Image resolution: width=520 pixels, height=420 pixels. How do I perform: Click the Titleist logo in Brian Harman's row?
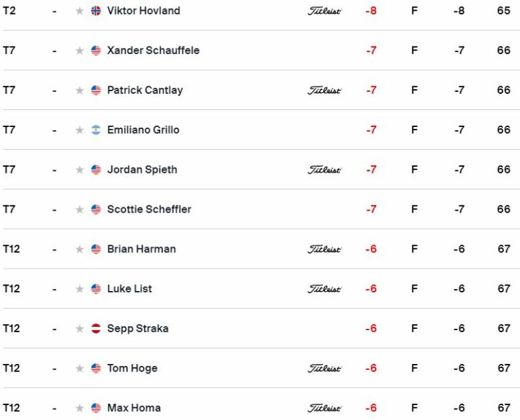point(324,249)
